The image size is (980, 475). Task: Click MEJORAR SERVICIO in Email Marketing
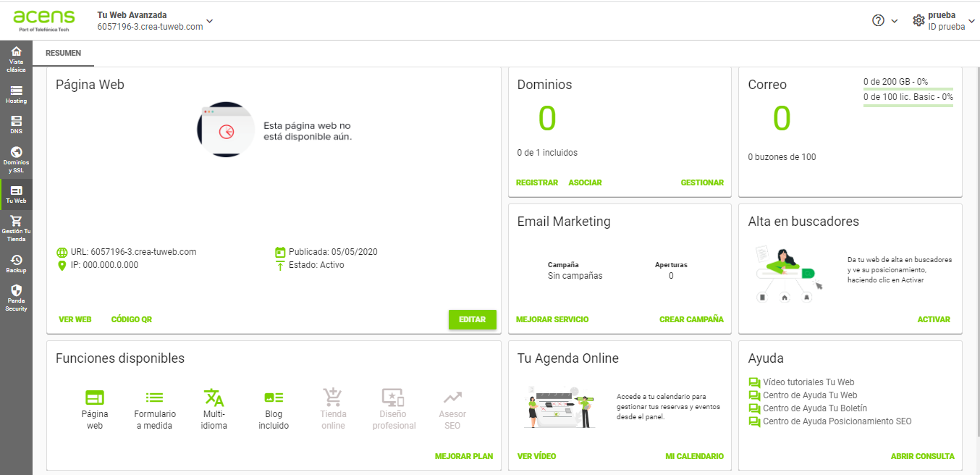pyautogui.click(x=552, y=319)
